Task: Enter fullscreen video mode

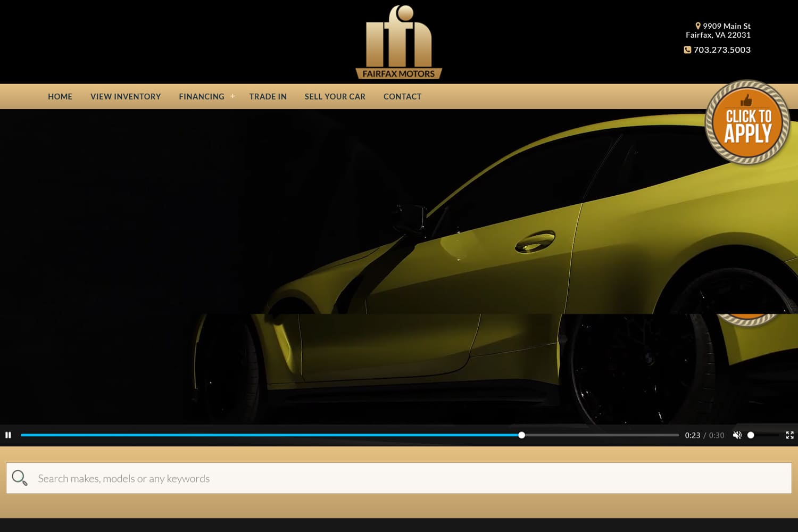Action: click(x=789, y=435)
